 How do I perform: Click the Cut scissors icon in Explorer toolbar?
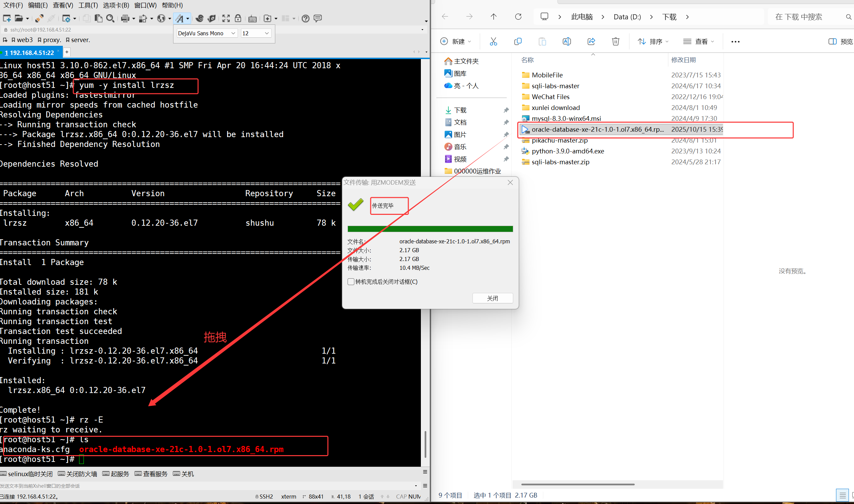(x=493, y=41)
